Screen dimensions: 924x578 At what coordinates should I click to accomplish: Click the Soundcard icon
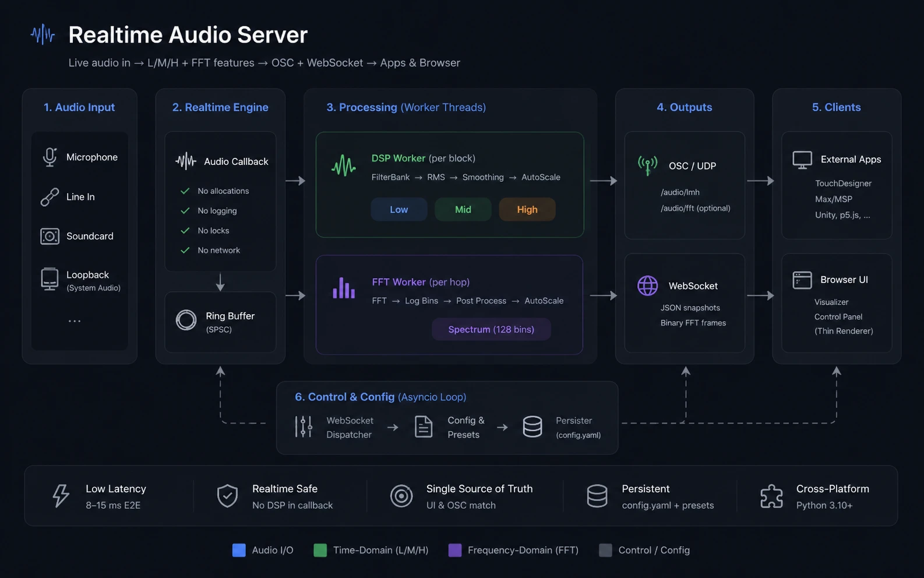50,236
